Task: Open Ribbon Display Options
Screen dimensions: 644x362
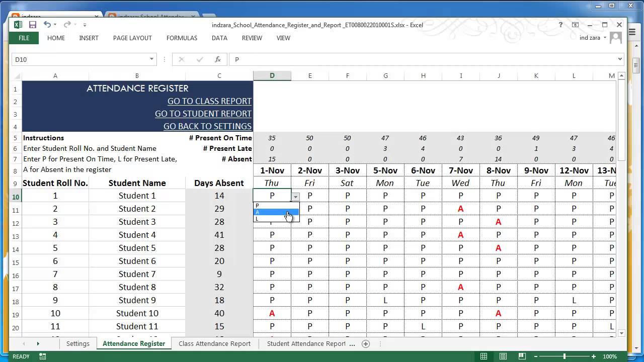Action: (576, 25)
